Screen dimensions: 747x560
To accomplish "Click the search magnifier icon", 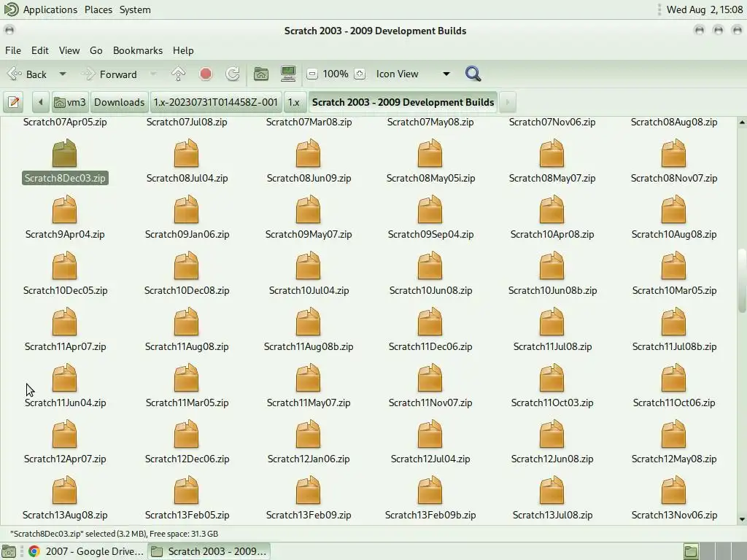I will tap(473, 74).
